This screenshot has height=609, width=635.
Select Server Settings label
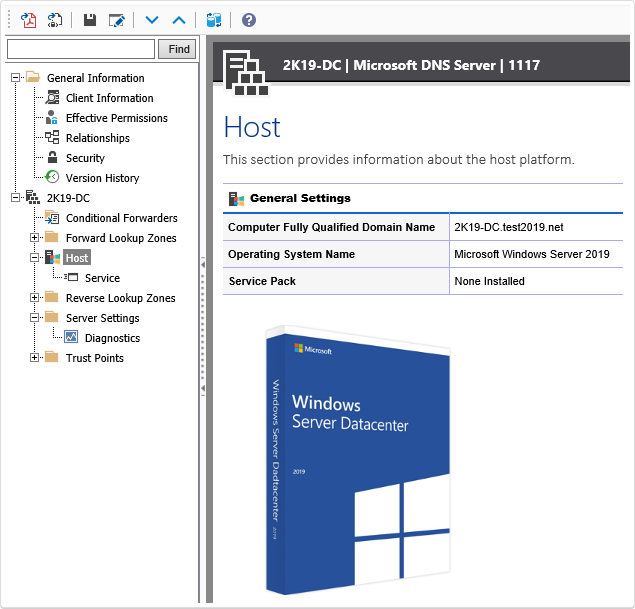[102, 318]
